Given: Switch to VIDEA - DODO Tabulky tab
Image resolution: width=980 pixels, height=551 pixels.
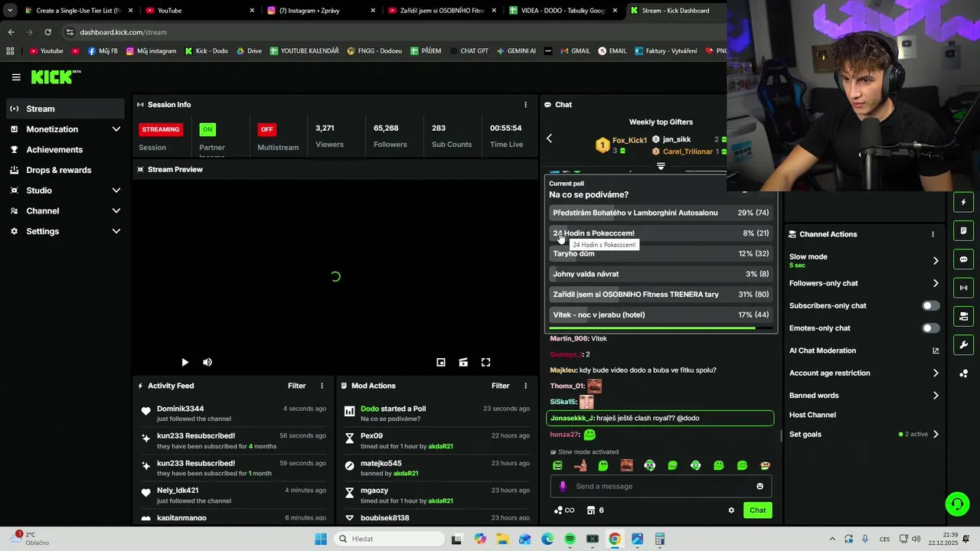Looking at the screenshot, I should click(x=563, y=11).
